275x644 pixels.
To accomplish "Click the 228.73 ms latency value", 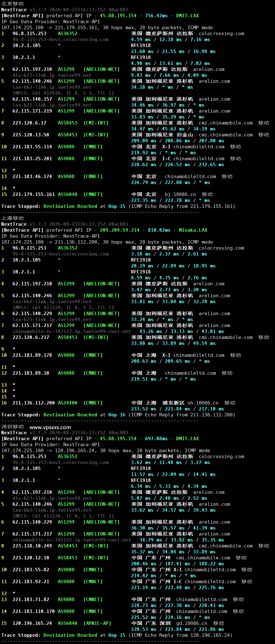I will click(x=144, y=605).
